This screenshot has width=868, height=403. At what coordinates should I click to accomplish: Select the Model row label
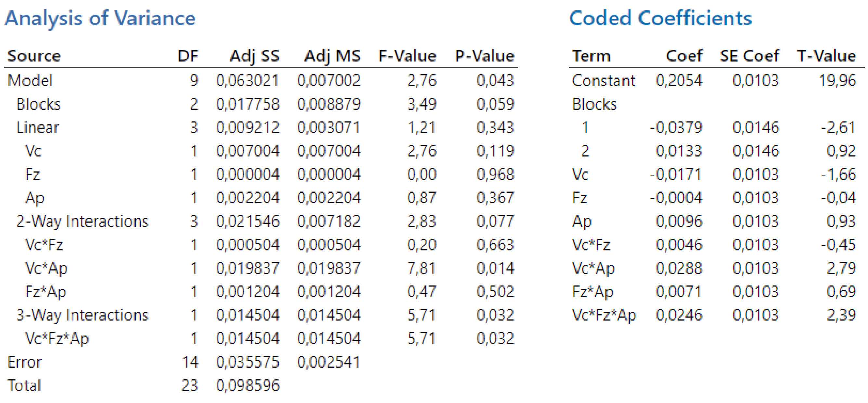30,81
